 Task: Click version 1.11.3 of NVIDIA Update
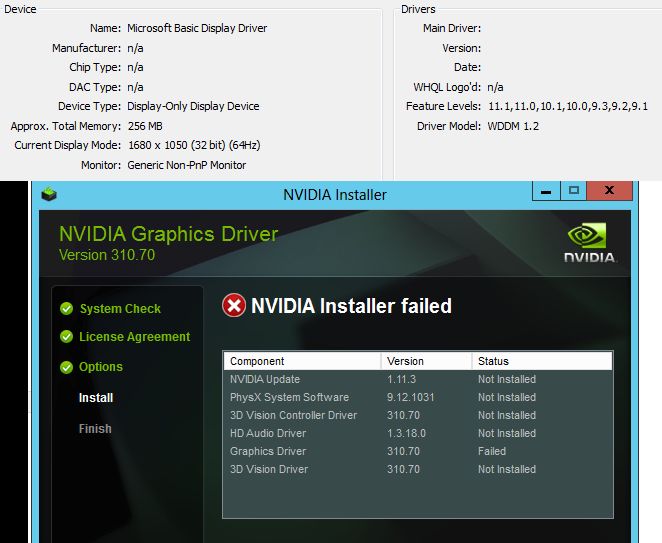pyautogui.click(x=402, y=379)
